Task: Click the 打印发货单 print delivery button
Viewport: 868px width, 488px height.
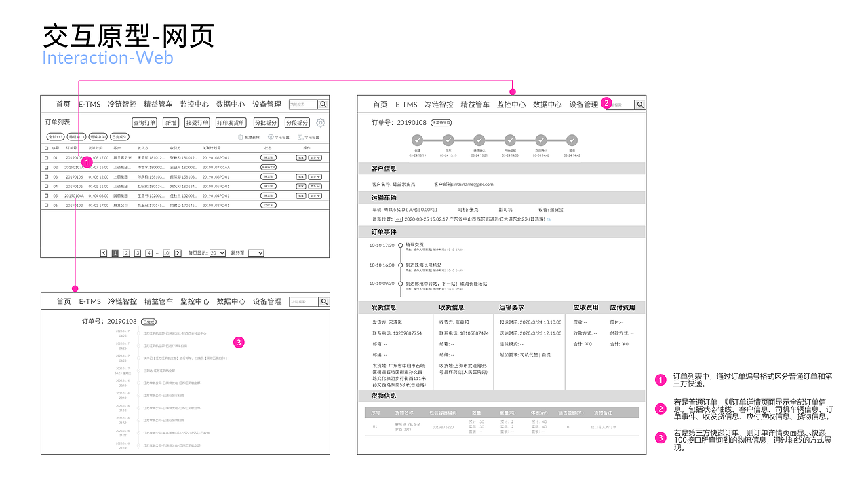Action: coord(231,123)
